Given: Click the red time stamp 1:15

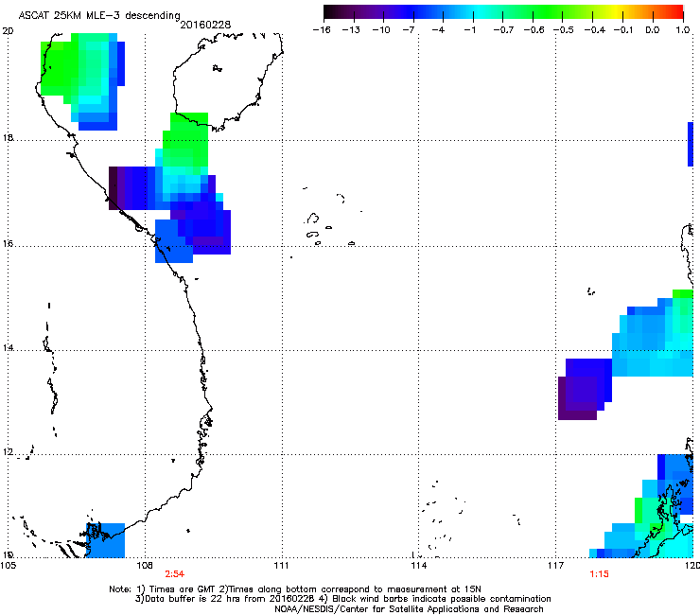Looking at the screenshot, I should click(x=599, y=574).
